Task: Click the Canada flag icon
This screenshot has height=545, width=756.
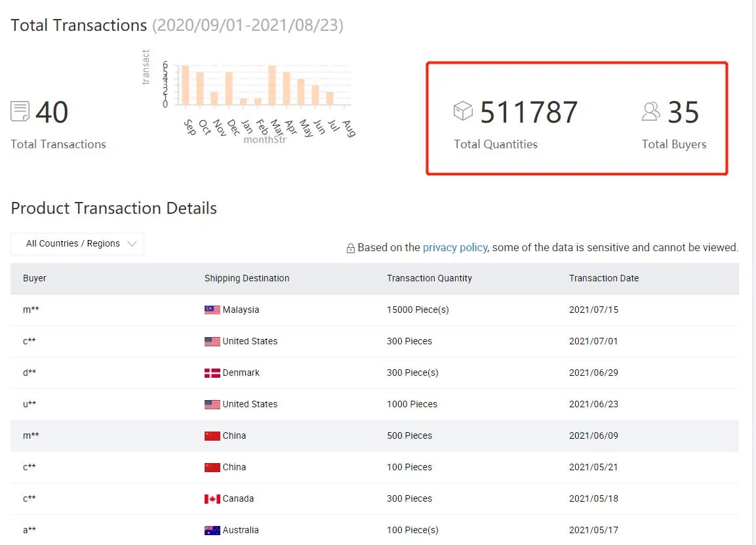Action: click(x=212, y=498)
